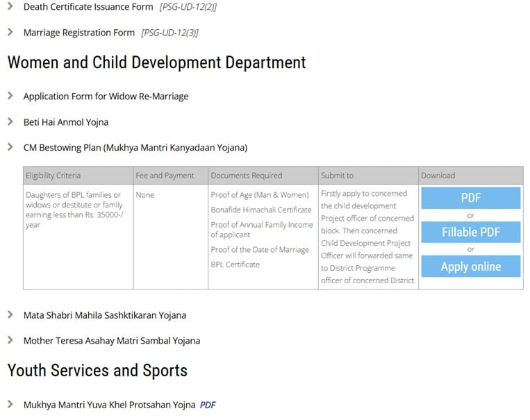Open Marriage Registration Form entry text
530x420 pixels.
tap(79, 33)
